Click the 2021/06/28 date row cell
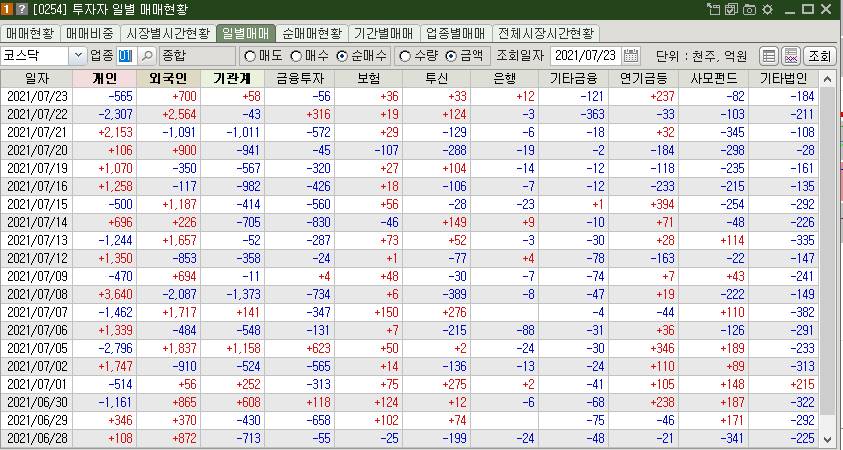 (37, 439)
